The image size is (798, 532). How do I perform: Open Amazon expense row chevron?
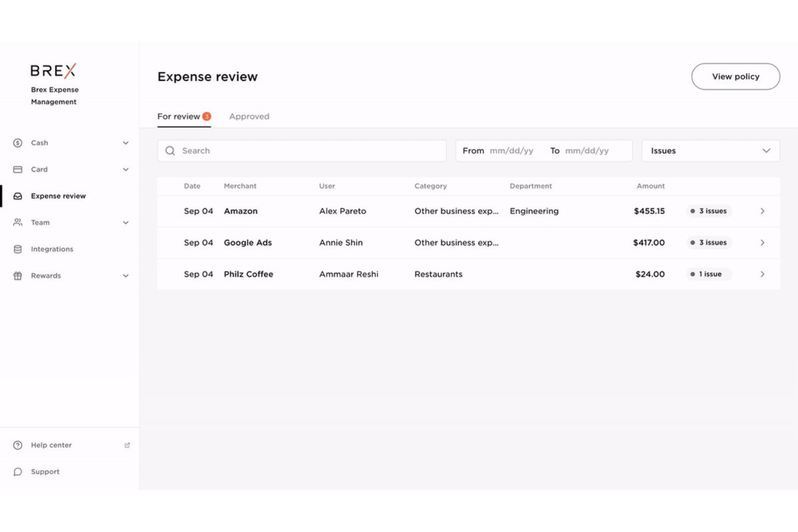point(762,211)
